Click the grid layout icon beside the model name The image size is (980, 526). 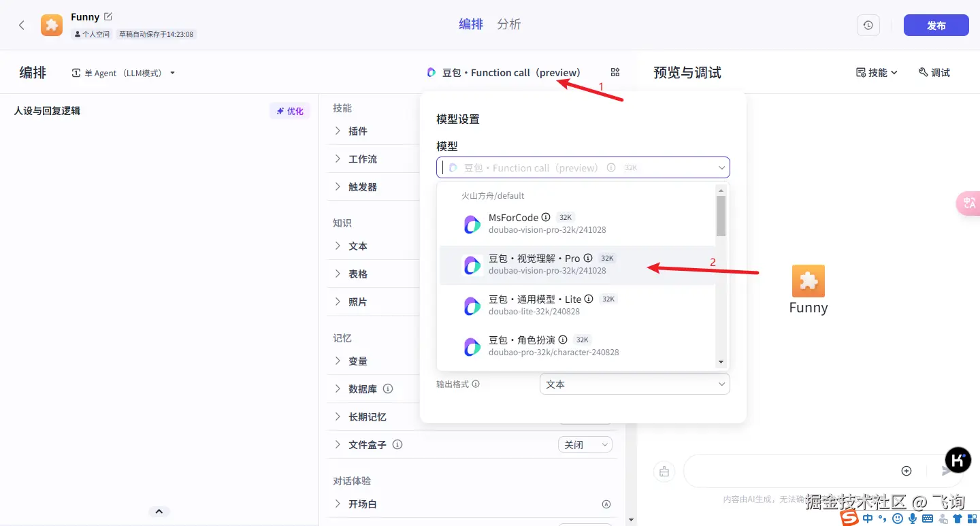615,72
